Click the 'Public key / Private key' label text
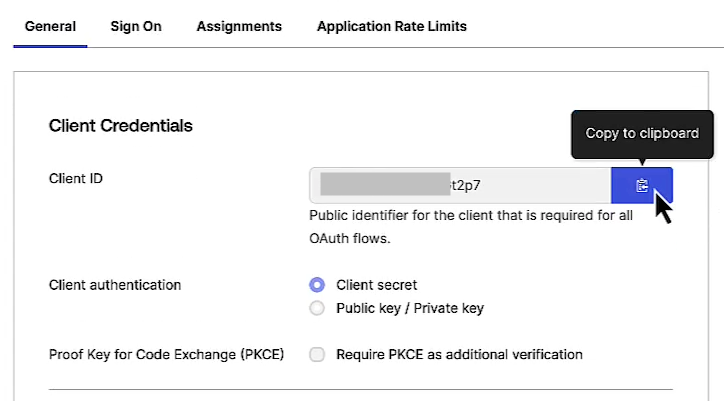Image resolution: width=724 pixels, height=401 pixels. pos(410,308)
